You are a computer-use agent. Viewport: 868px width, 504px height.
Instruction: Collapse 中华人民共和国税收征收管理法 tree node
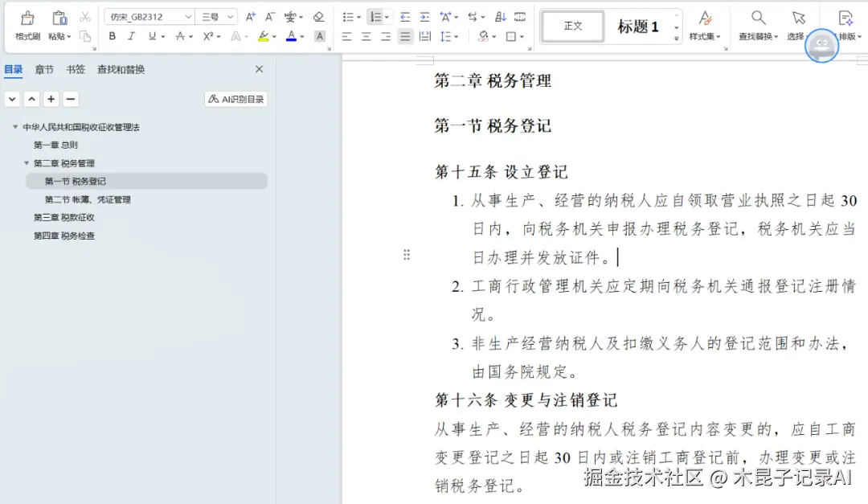point(15,127)
